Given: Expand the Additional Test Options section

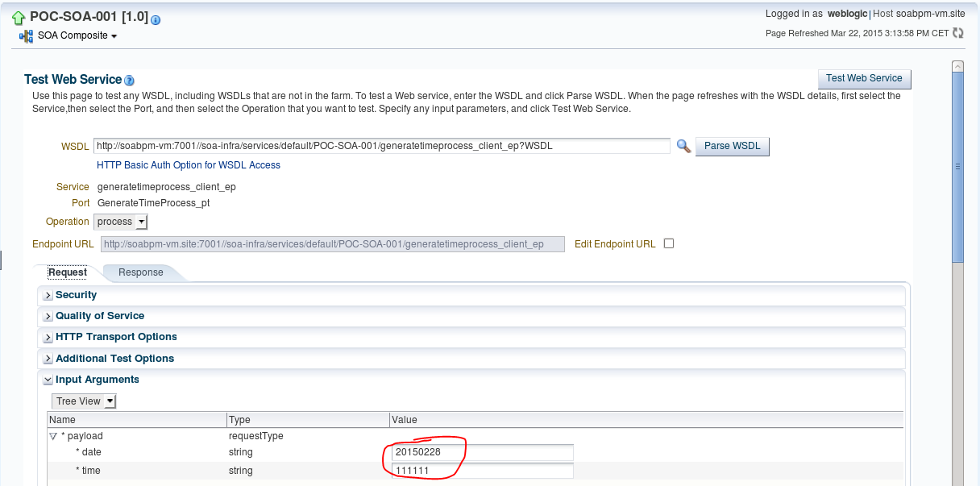Looking at the screenshot, I should tap(48, 359).
